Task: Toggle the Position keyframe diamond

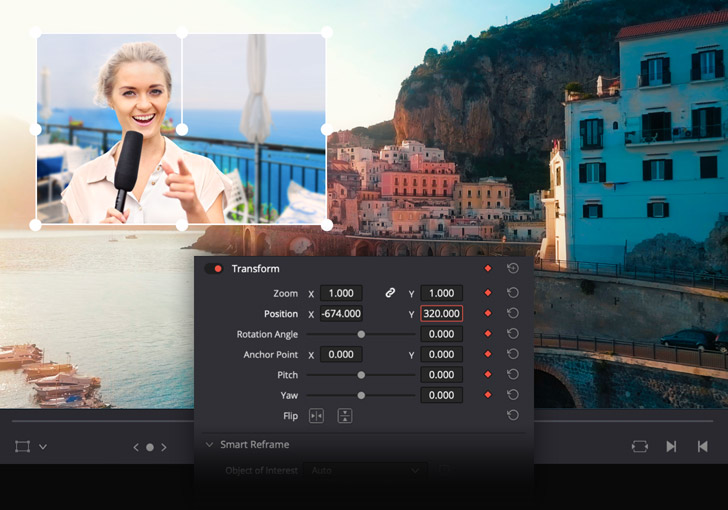Action: (x=488, y=314)
